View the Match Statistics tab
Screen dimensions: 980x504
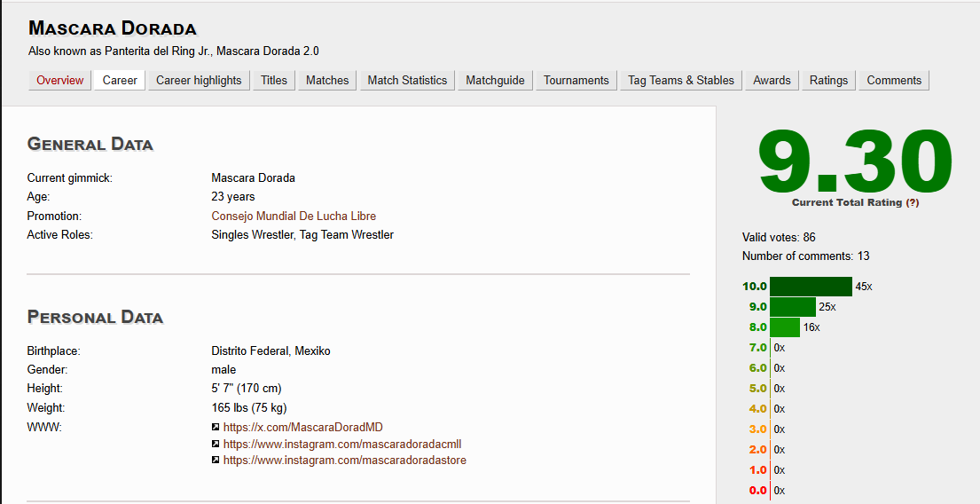click(x=407, y=80)
